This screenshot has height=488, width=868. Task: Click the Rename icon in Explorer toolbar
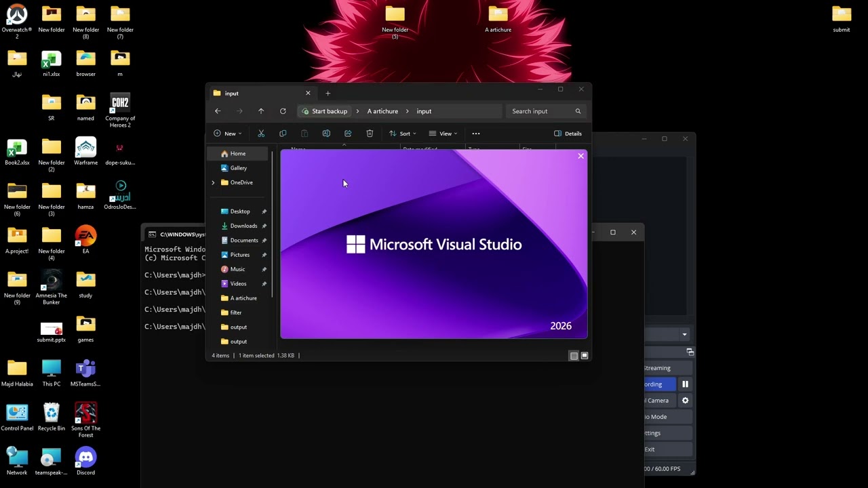click(326, 134)
